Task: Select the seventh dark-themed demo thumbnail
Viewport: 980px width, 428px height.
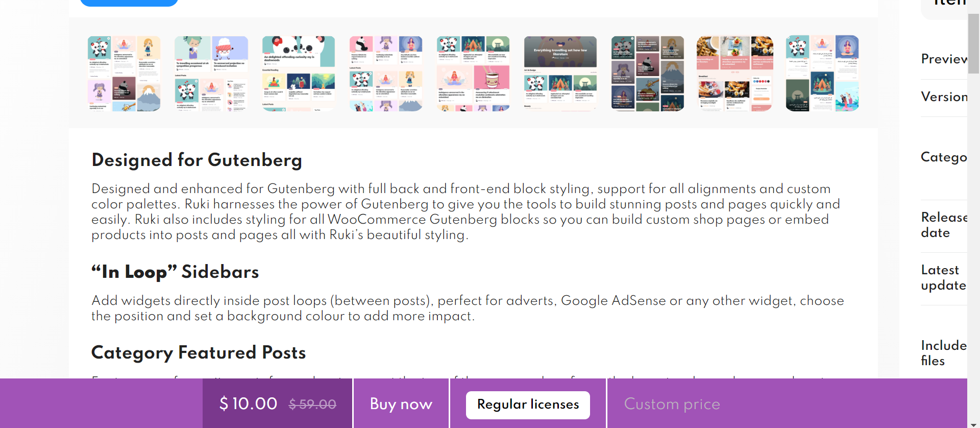Action: 648,73
